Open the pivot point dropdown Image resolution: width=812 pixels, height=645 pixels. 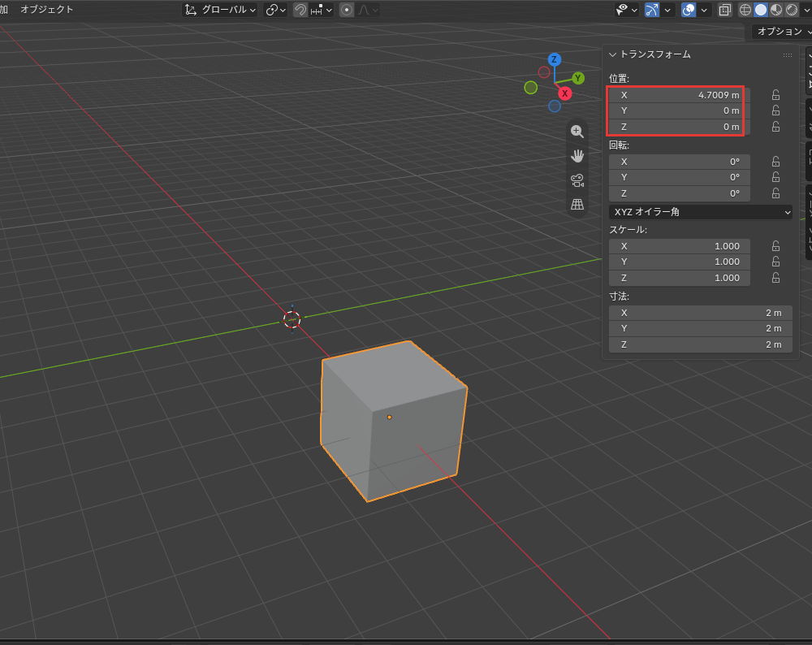(x=275, y=10)
